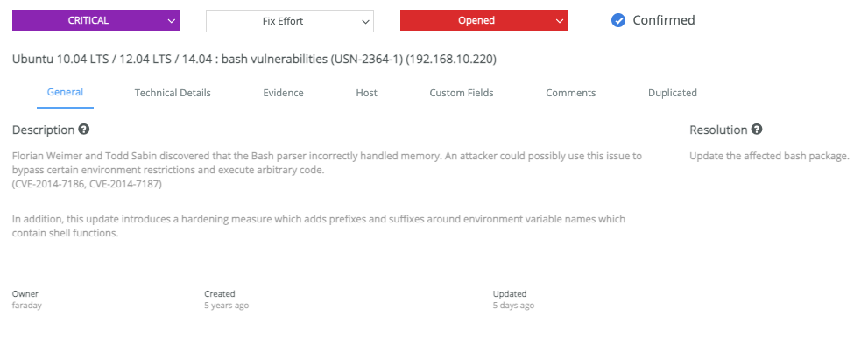This screenshot has height=352, width=868.
Task: View the Comments tab
Action: point(571,93)
